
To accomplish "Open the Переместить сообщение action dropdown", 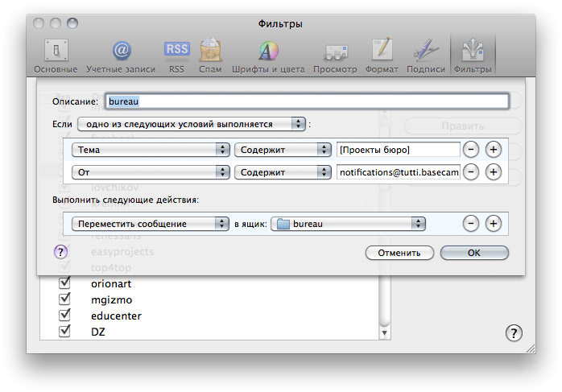I will (150, 224).
